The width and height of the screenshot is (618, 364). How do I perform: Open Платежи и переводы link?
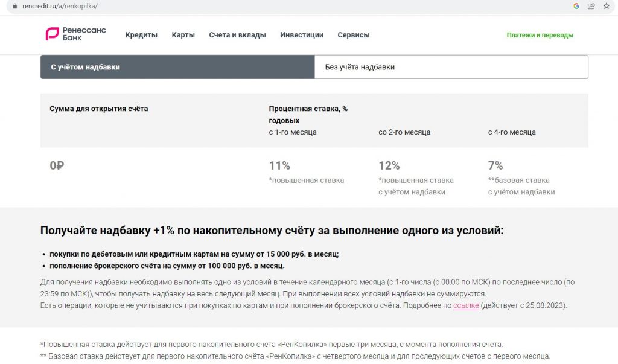pos(540,35)
